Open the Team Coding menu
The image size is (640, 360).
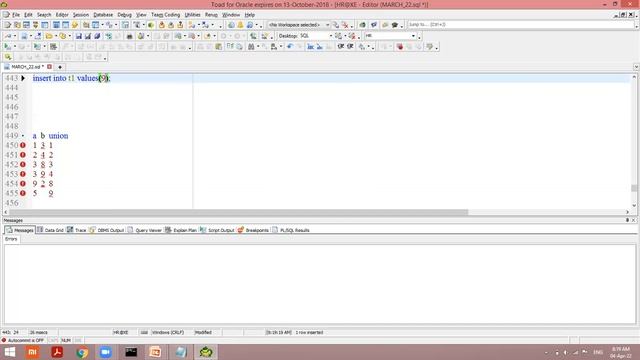pos(165,15)
